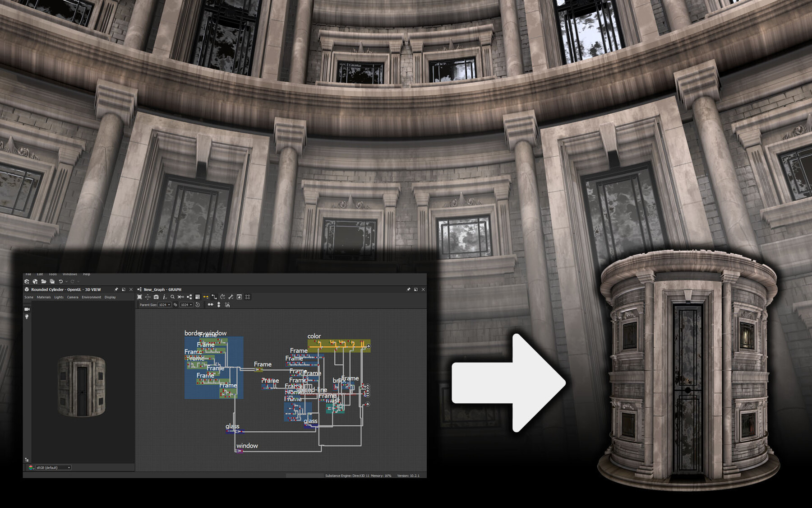Open the wrench tools dropdown in graph toolbar
This screenshot has height=508, width=812.
point(231,297)
